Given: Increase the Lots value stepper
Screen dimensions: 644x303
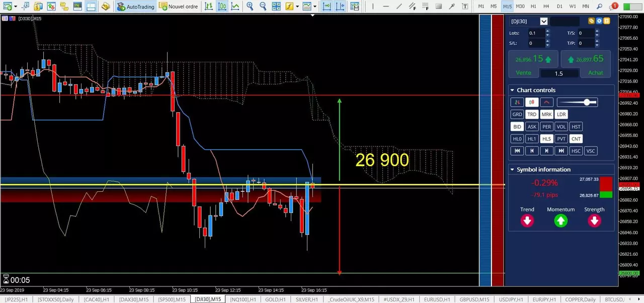Looking at the screenshot, I should tap(547, 31).
